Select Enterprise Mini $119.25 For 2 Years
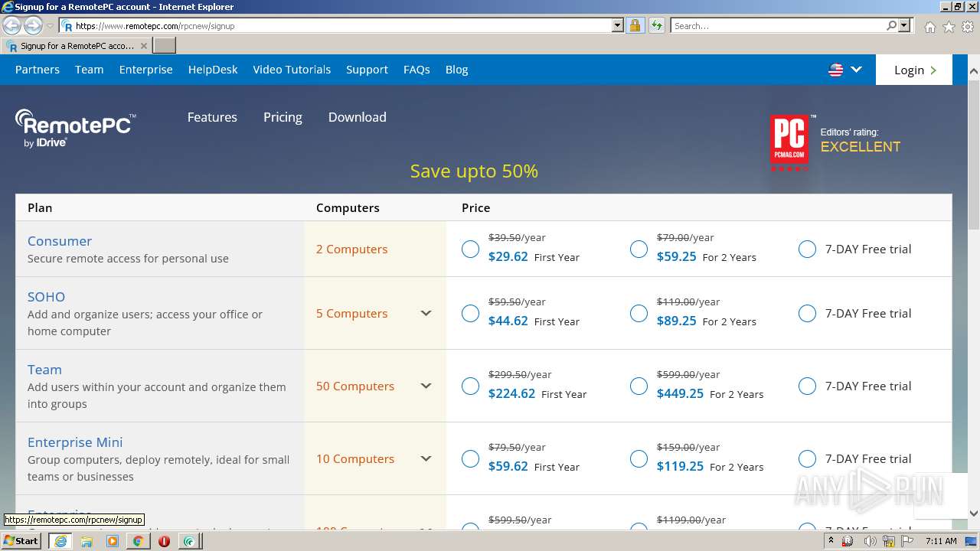This screenshot has width=980, height=551. click(x=639, y=459)
